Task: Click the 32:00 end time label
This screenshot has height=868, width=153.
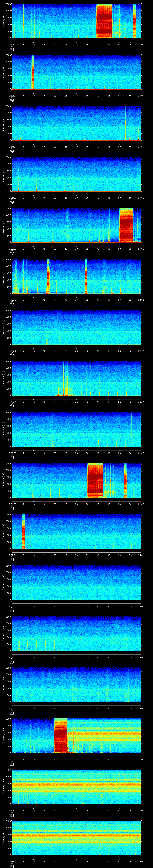Action: point(141,504)
